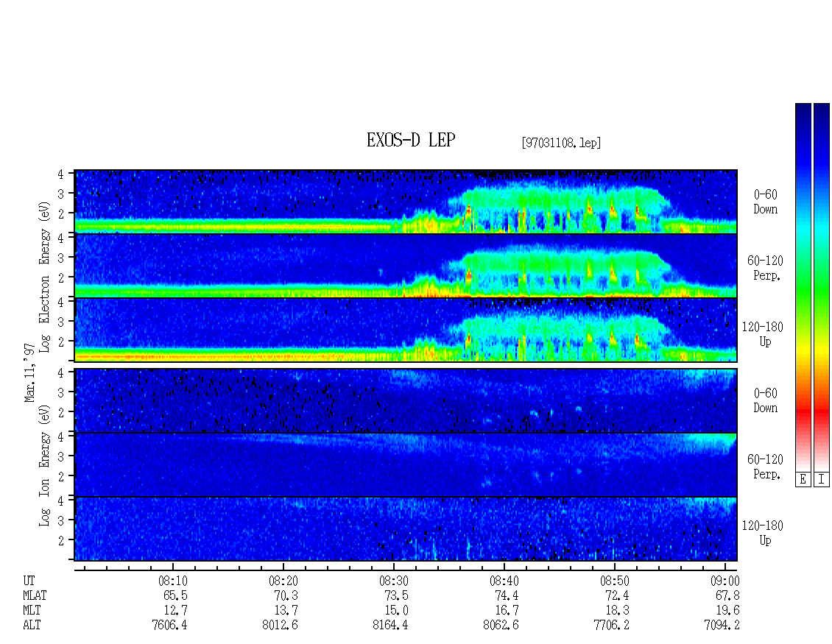Select the electron 120-180 Up panel
Viewport: 832px width, 644px height.
coord(406,330)
